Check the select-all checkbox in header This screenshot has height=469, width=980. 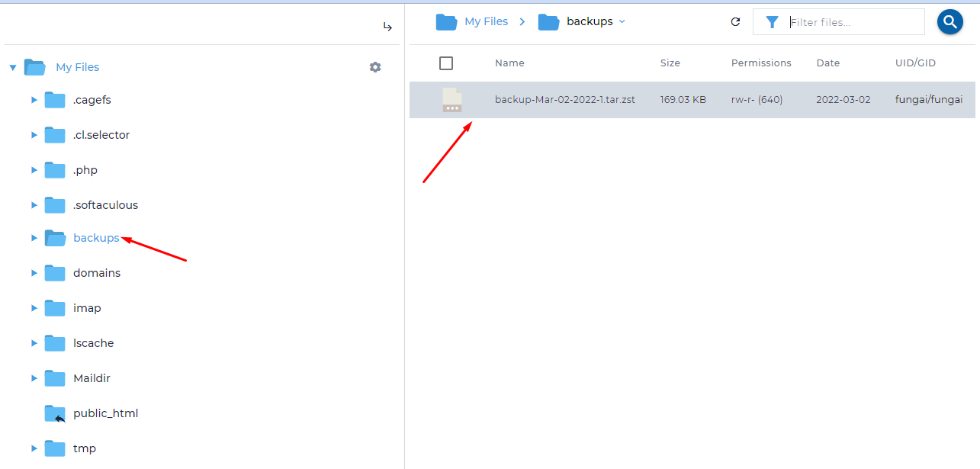pos(446,63)
